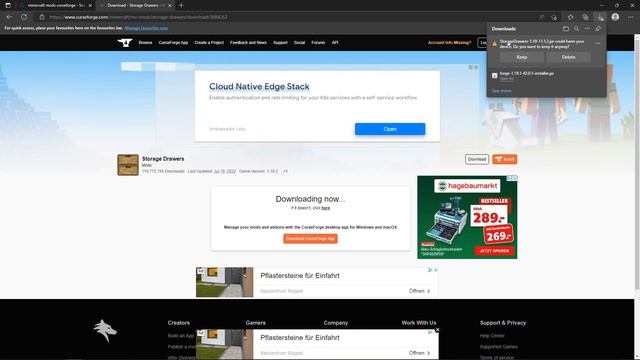Screen dimensions: 640x360
Task: Open Edge settings and more menu
Action: 630,17
